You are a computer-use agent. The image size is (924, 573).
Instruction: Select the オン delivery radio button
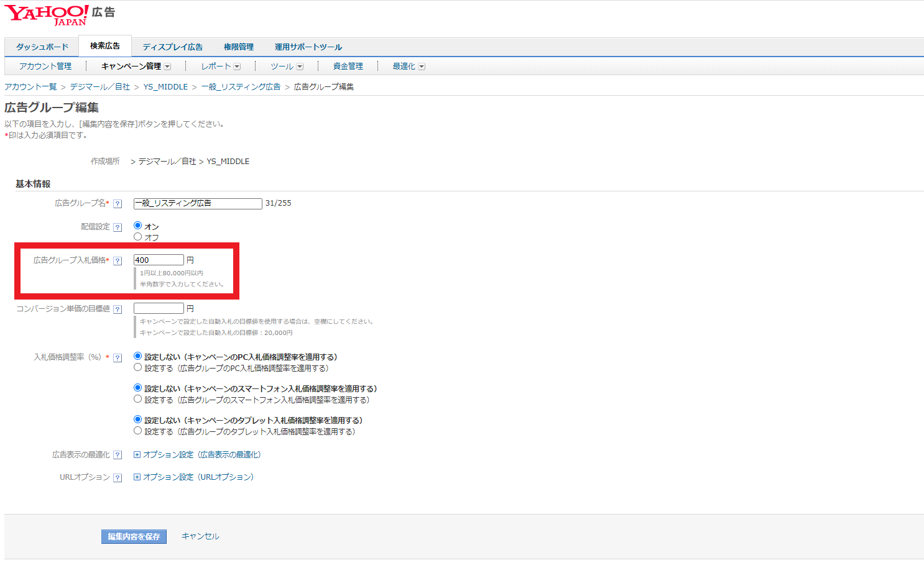tap(137, 226)
